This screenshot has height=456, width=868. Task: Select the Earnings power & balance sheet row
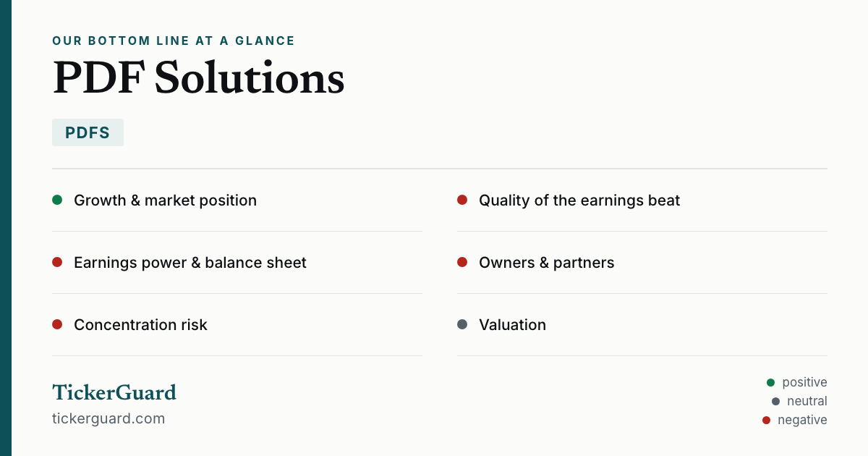(x=237, y=263)
